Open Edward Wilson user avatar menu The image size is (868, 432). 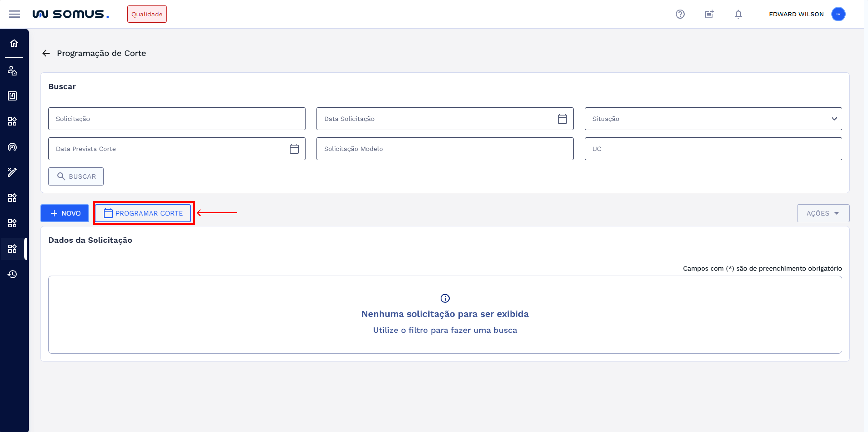coord(838,14)
